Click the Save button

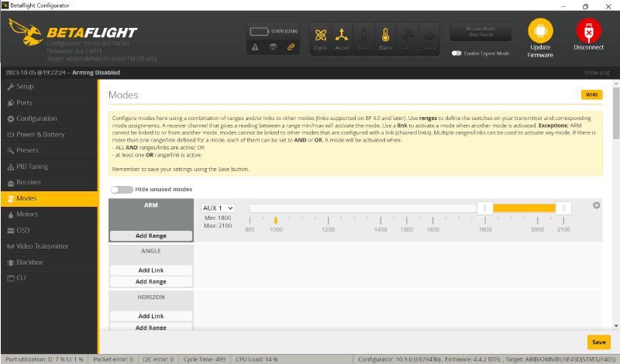[x=598, y=342]
